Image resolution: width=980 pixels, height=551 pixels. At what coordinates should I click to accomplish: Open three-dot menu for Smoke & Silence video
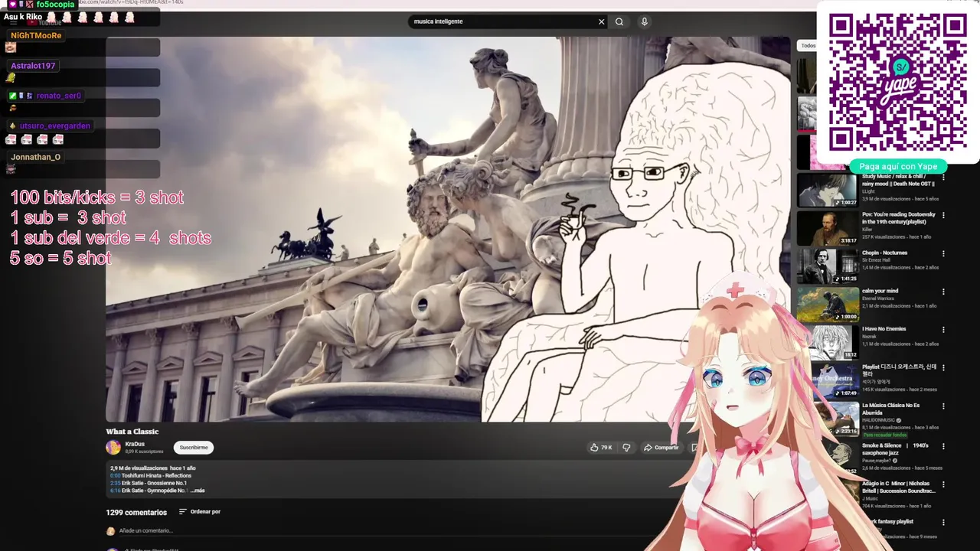click(x=943, y=446)
